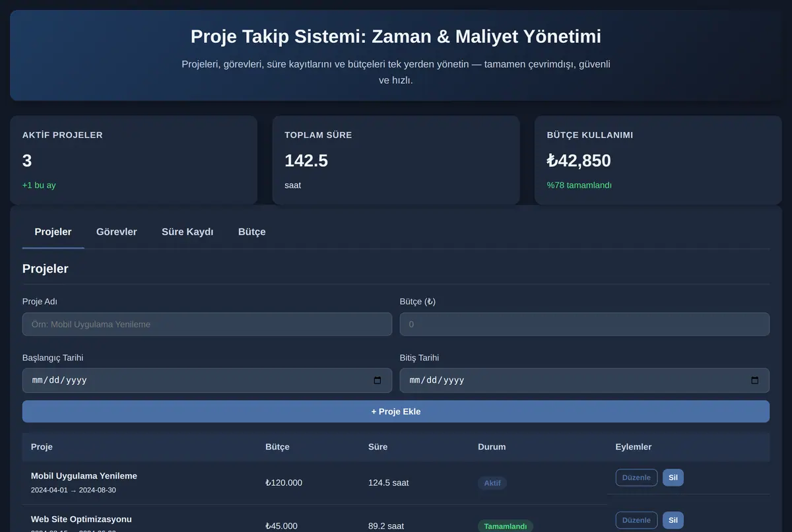The height and width of the screenshot is (532, 792).
Task: Select the Aktif Projeler stat card
Action: 133,160
